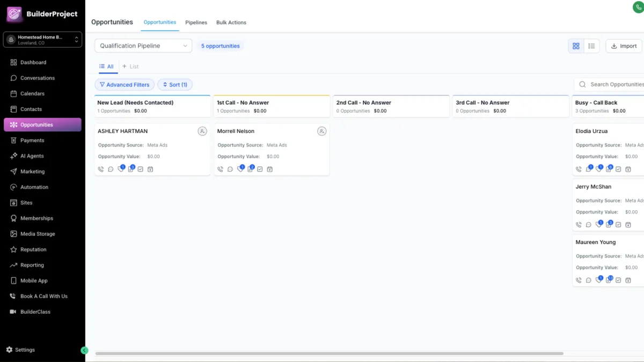Switch to the Pipelines tab
The image size is (644, 362).
click(x=196, y=23)
